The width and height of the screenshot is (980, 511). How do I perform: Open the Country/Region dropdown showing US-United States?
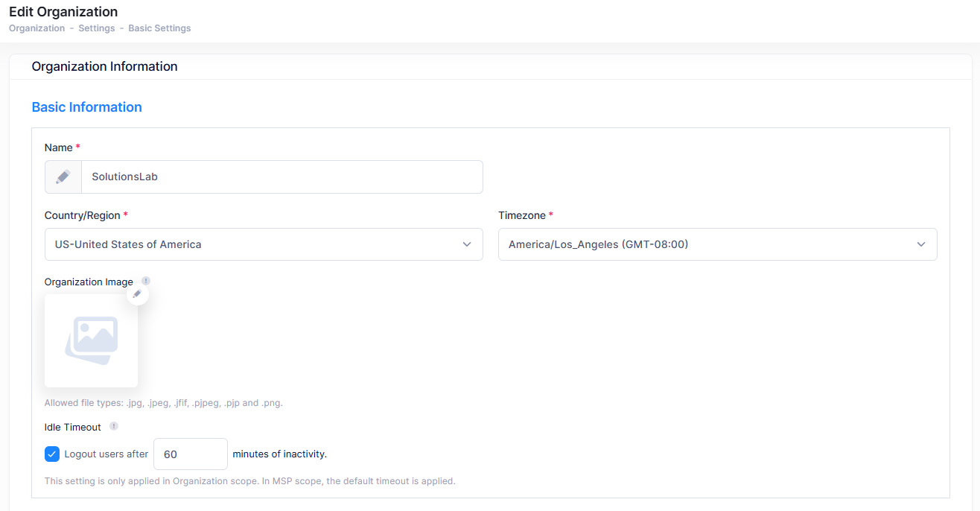pos(253,244)
